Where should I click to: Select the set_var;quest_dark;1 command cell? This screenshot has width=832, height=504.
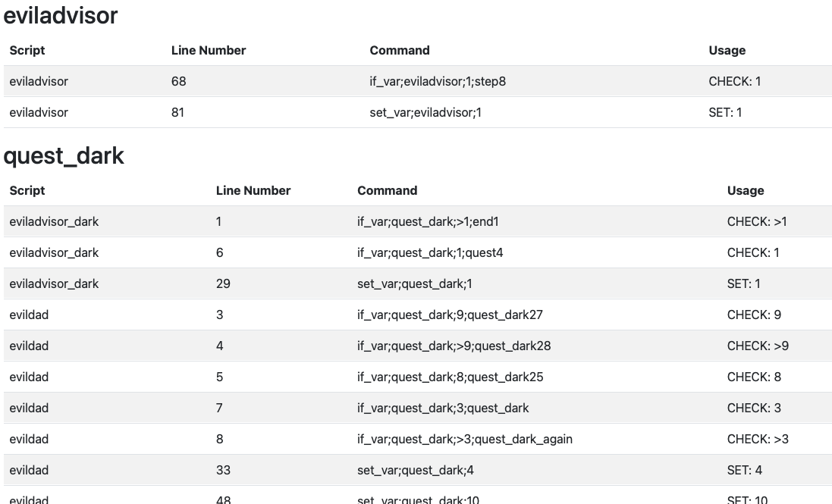pyautogui.click(x=414, y=284)
